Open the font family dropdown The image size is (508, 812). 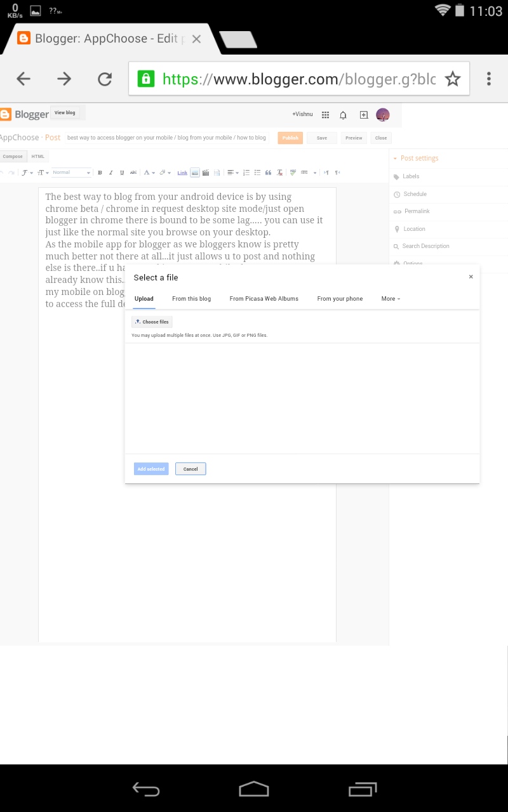click(26, 173)
